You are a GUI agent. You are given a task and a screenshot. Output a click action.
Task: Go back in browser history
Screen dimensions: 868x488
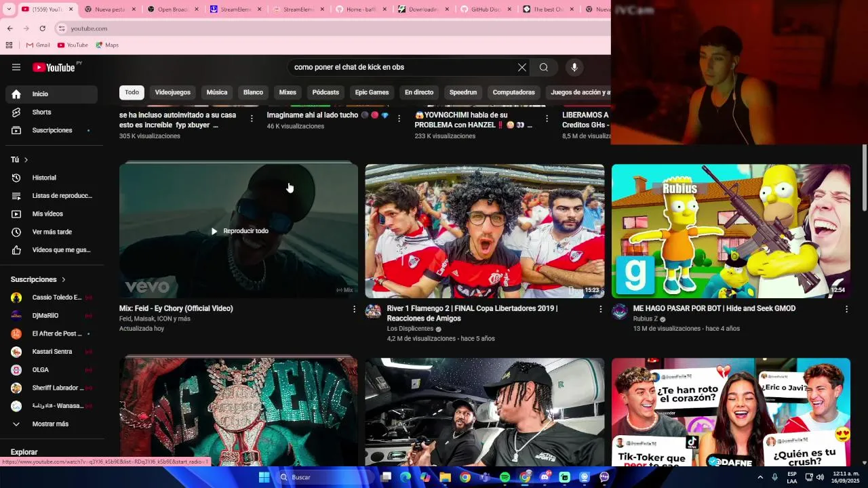(x=9, y=28)
